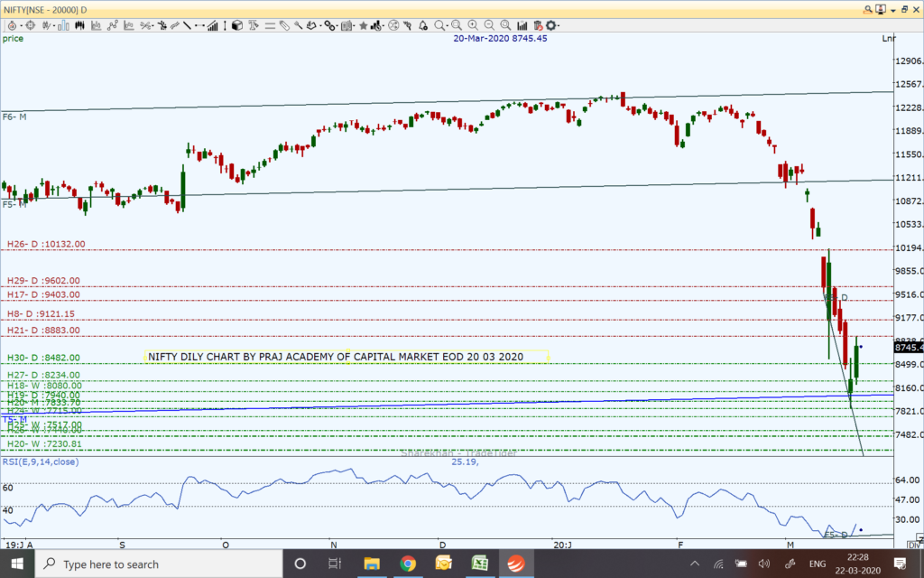Expand the chain link dropdown arrow

[x=337, y=26]
